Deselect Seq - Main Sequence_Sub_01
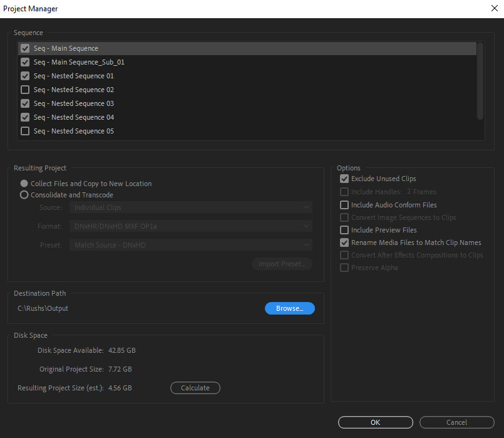 24,61
